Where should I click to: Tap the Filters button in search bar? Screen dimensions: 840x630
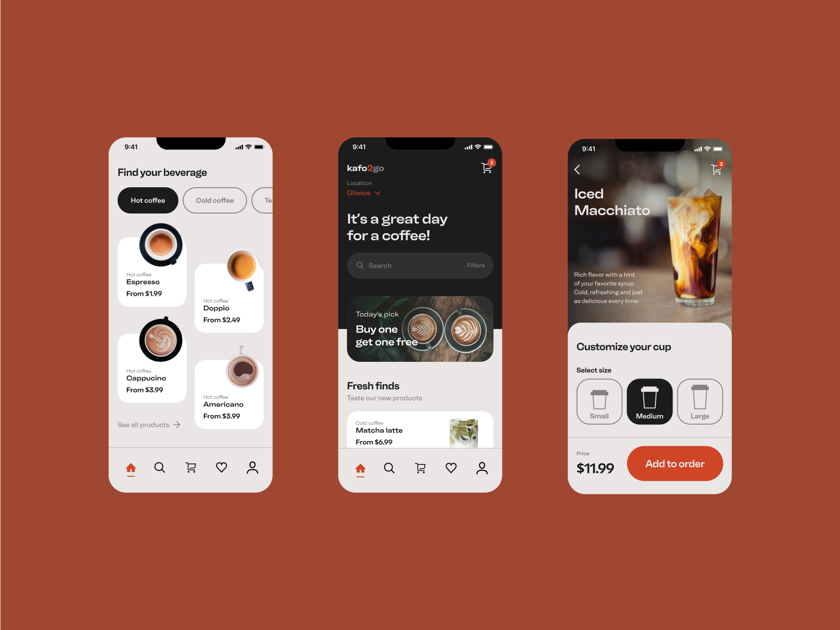point(476,265)
